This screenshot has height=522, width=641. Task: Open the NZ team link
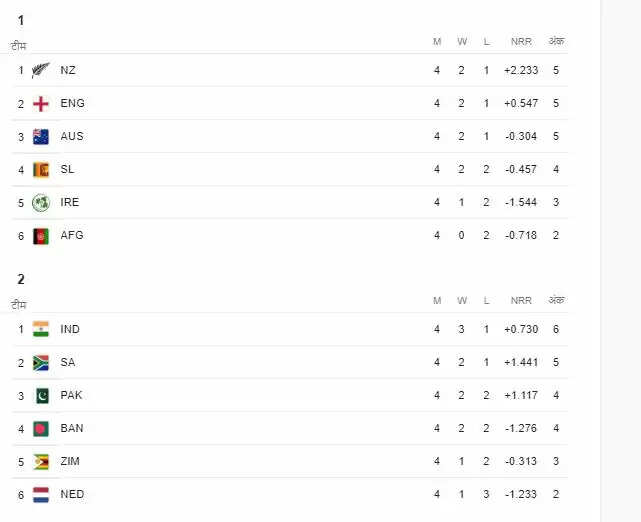(68, 70)
